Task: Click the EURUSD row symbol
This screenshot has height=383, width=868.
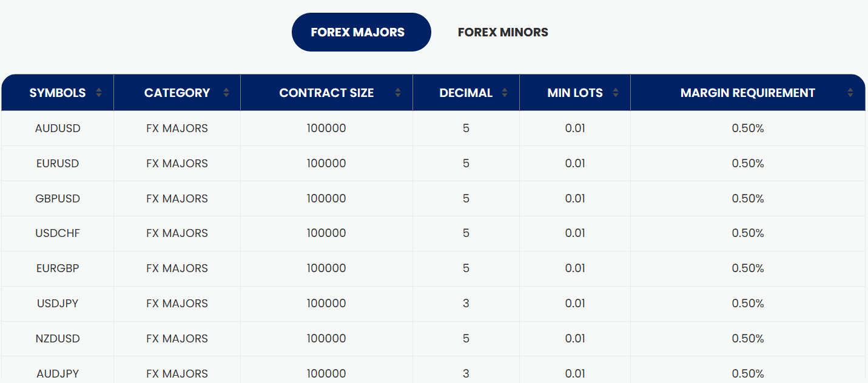Action: [58, 164]
